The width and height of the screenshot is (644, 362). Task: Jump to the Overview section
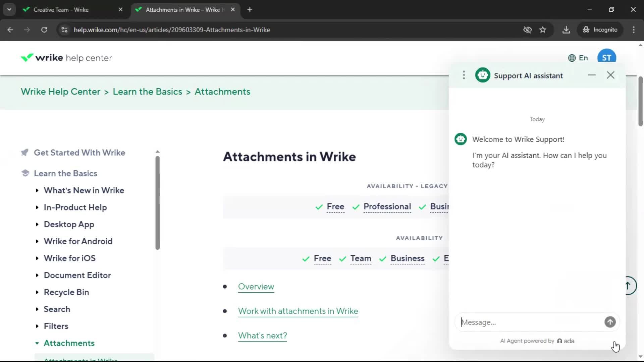click(256, 287)
